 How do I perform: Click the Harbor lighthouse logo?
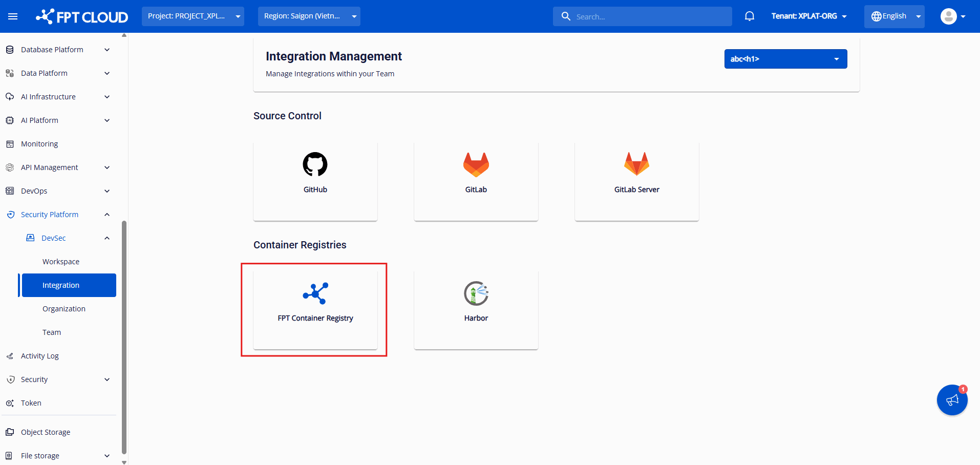[476, 293]
